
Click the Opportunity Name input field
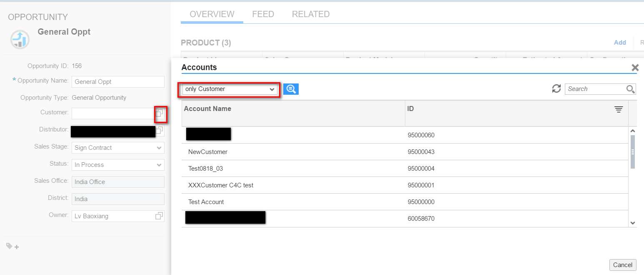pyautogui.click(x=118, y=82)
